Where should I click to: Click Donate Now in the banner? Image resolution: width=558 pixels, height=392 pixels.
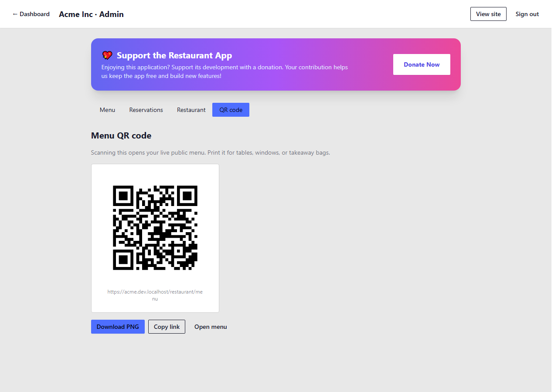pos(422,64)
